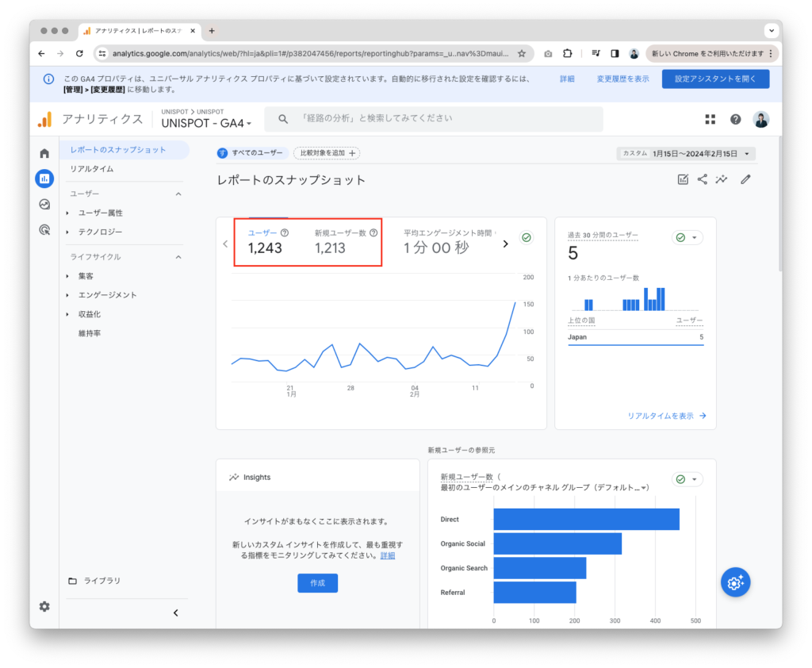Open ライブラリ in sidebar
The width and height of the screenshot is (812, 668).
102,581
